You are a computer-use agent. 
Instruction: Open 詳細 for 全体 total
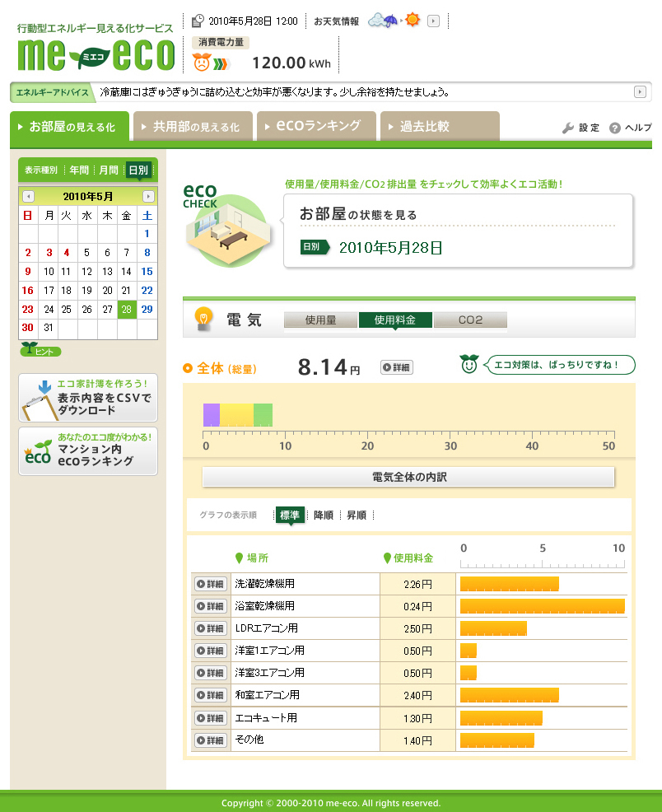point(397,367)
